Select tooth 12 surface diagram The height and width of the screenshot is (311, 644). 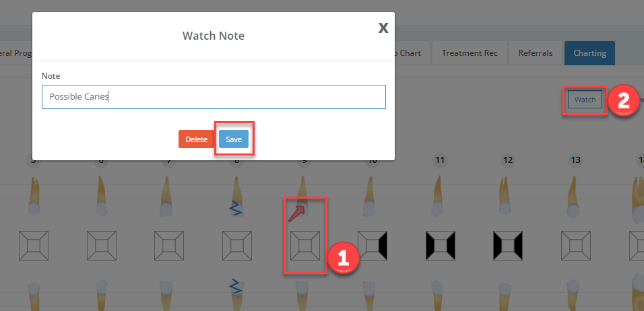[x=508, y=246]
